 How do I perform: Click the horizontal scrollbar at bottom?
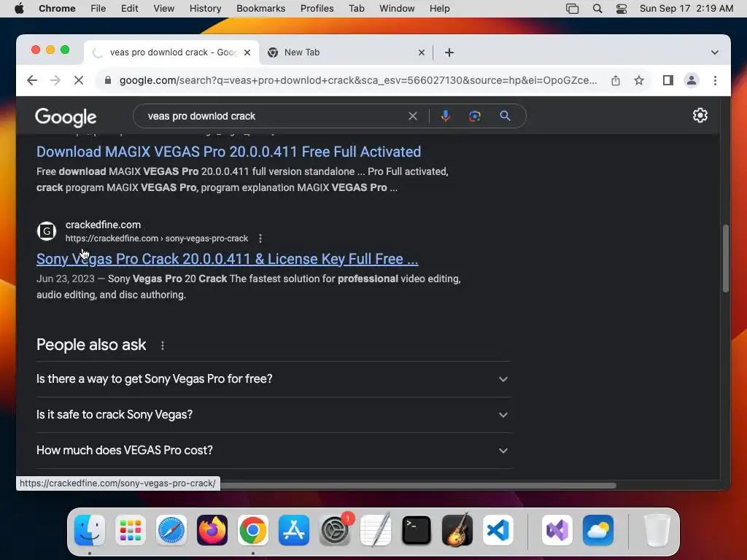tap(418, 486)
